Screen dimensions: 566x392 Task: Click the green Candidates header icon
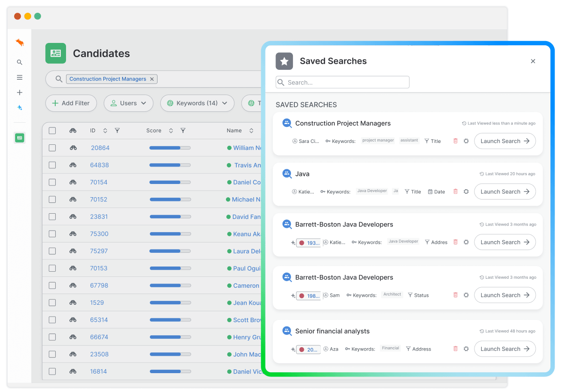(x=56, y=53)
